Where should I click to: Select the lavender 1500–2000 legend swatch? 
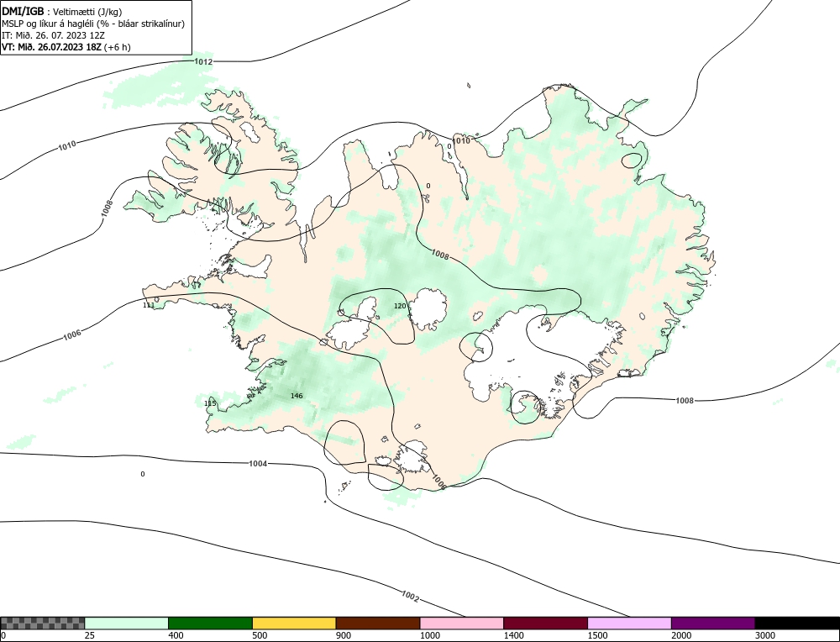[629, 623]
